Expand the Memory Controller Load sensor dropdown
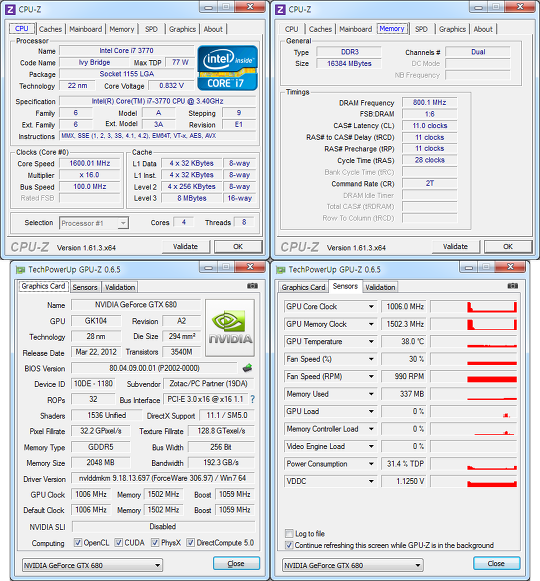540x581 pixels. point(371,429)
